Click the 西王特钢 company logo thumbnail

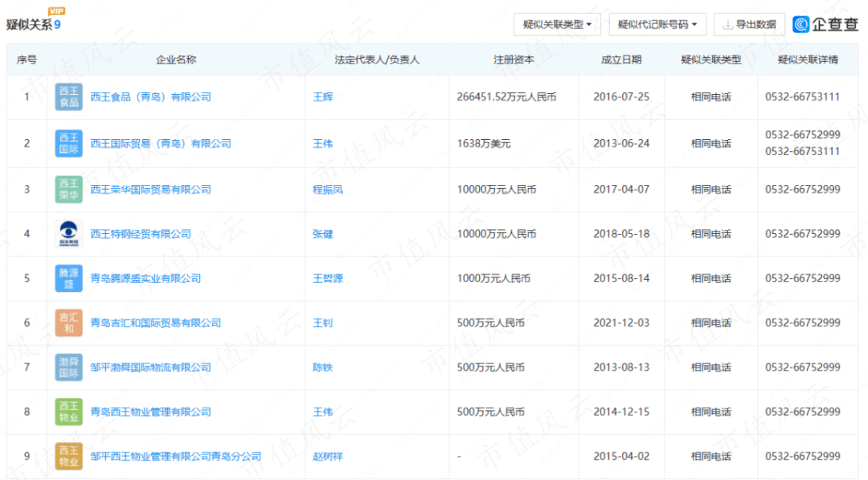[x=68, y=234]
